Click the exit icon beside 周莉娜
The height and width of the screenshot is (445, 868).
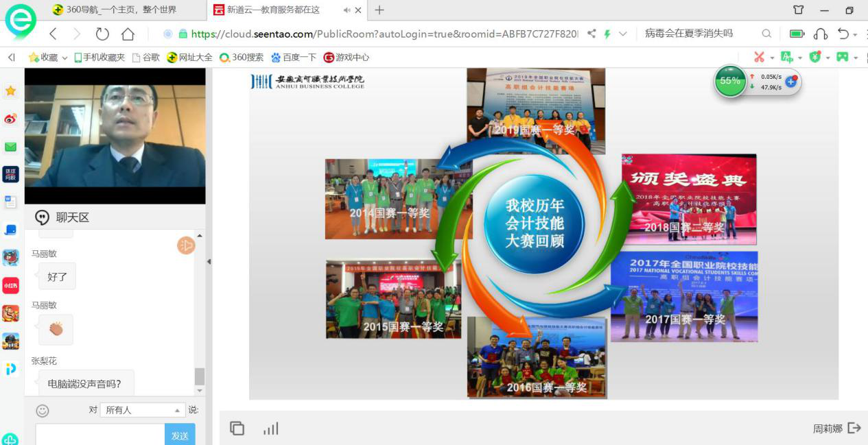pos(854,428)
